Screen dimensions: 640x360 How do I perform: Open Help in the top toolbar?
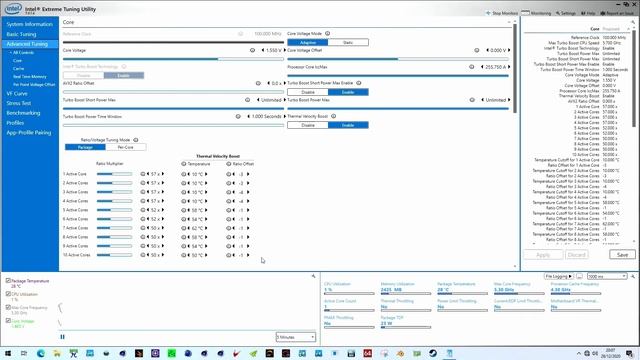[588, 13]
